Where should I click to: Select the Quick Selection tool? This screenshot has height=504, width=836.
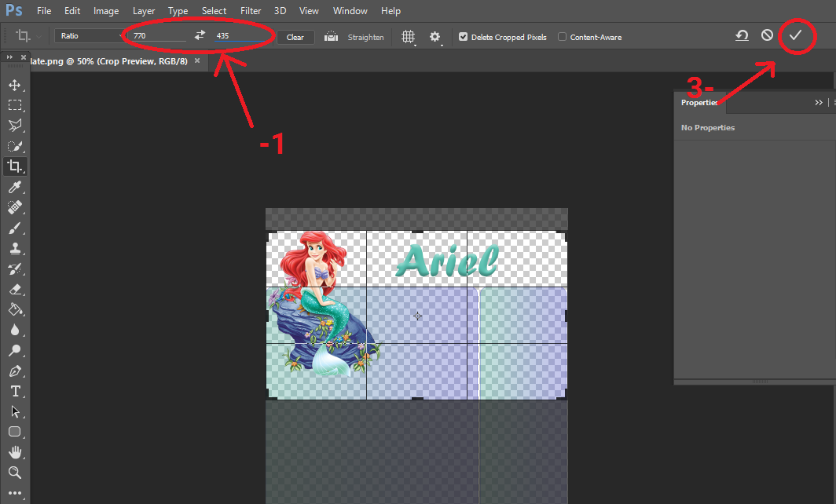[14, 146]
